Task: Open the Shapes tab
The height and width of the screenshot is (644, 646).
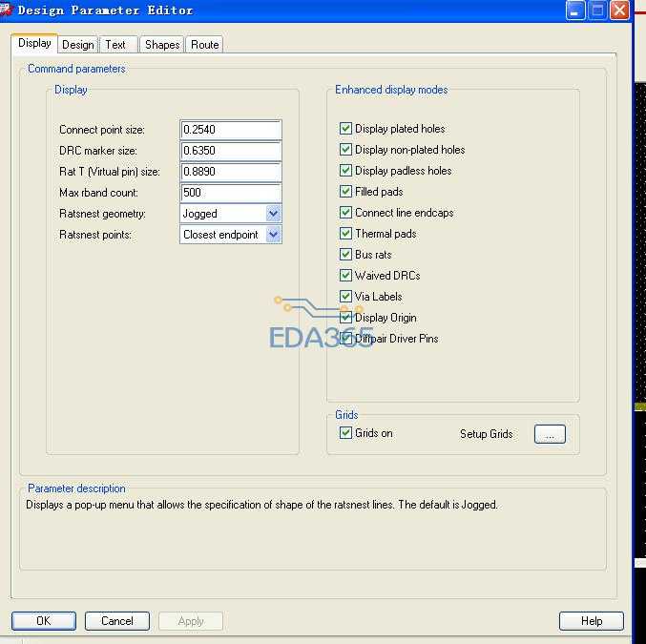Action: (162, 45)
